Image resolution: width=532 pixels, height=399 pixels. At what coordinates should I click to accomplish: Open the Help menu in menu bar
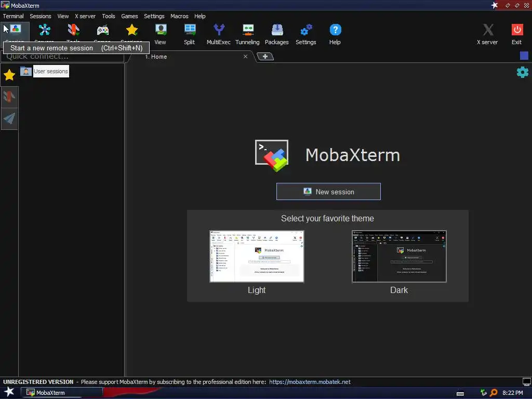[x=200, y=16]
